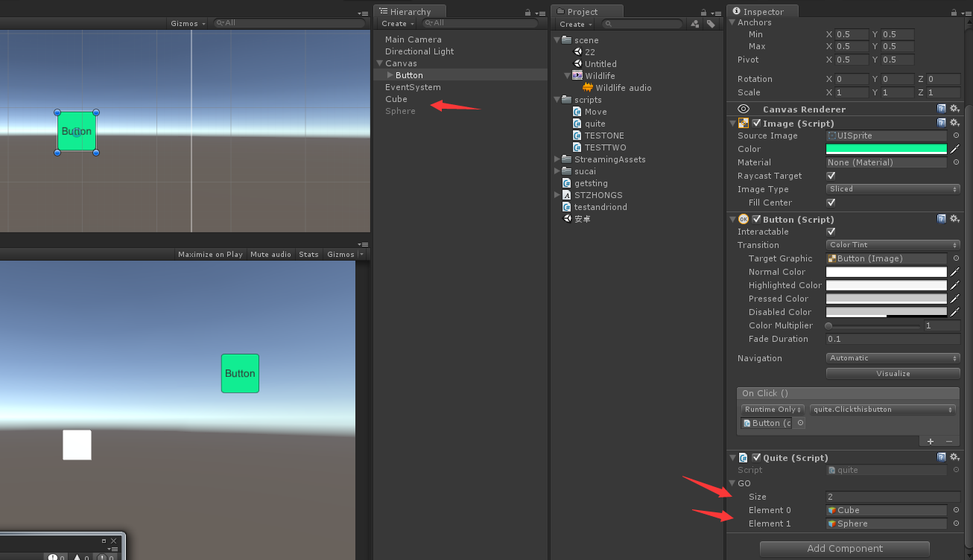Click the Button (Script) presets icon

pos(941,219)
